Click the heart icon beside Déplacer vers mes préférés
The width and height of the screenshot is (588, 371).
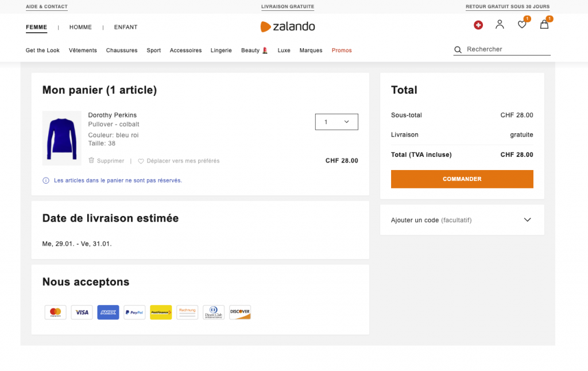(141, 161)
